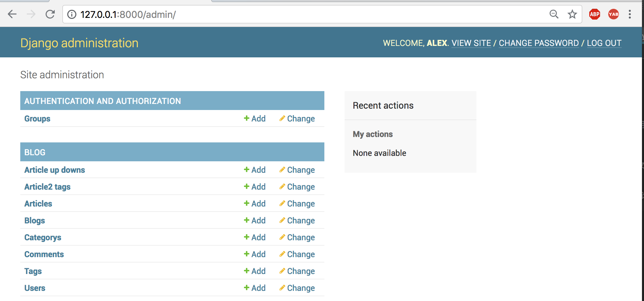The image size is (644, 301).
Task: Open Authentication and Authorization section header
Action: (103, 101)
